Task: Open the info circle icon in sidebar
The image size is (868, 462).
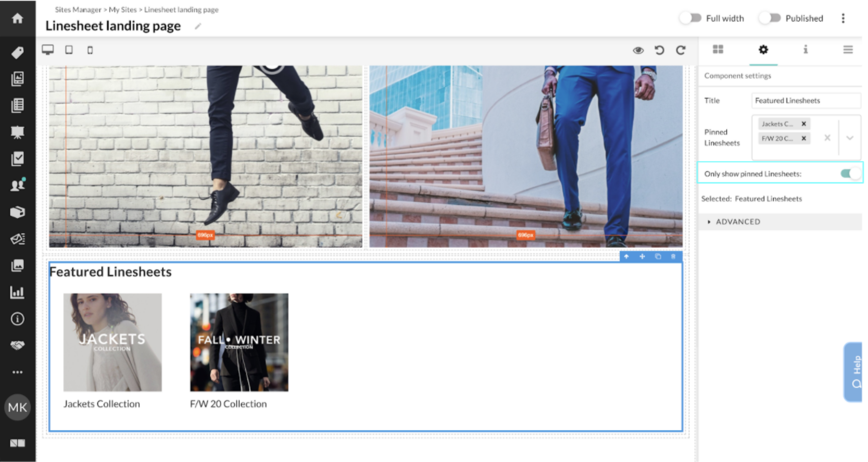Action: click(17, 319)
